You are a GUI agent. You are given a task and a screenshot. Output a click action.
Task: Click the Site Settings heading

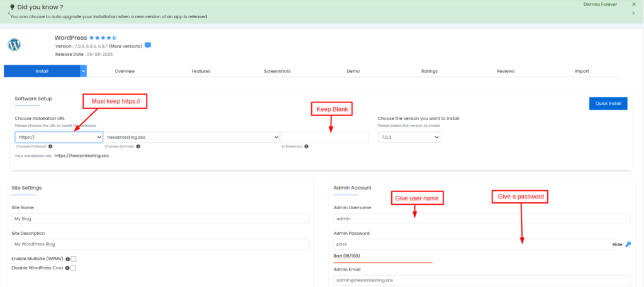point(26,188)
